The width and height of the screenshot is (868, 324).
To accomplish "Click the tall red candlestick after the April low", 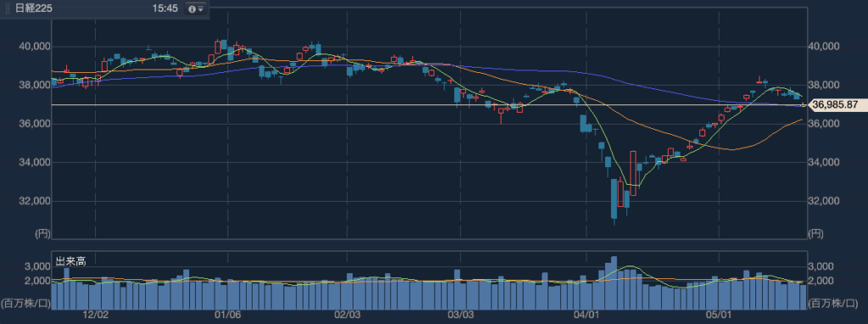I will [x=633, y=173].
